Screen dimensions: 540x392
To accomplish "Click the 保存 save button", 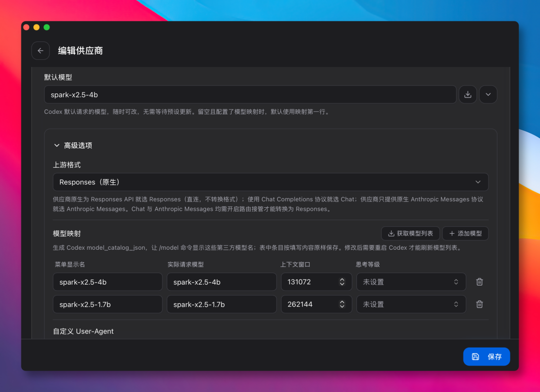I will 486,357.
